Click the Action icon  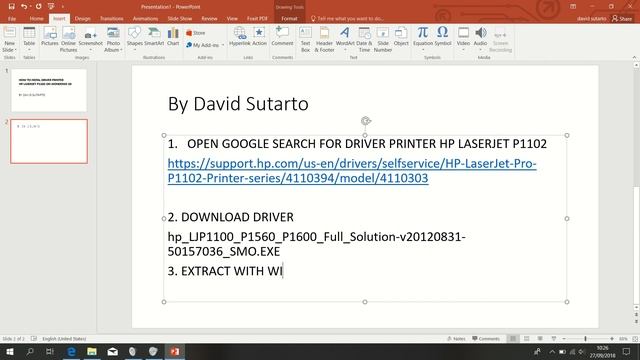[x=259, y=37]
